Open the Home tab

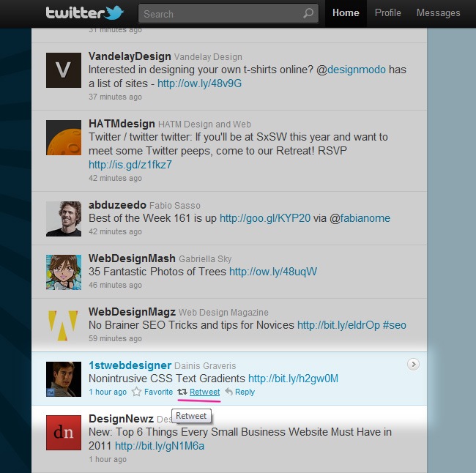pos(346,13)
